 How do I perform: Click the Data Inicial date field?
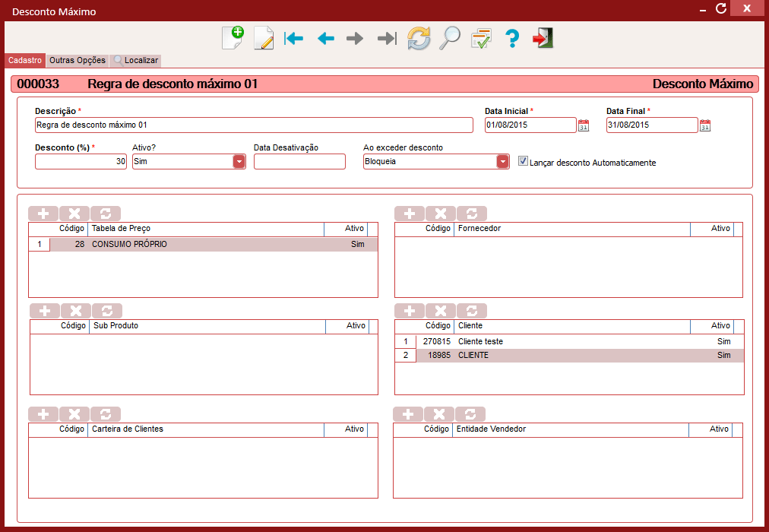(x=530, y=125)
